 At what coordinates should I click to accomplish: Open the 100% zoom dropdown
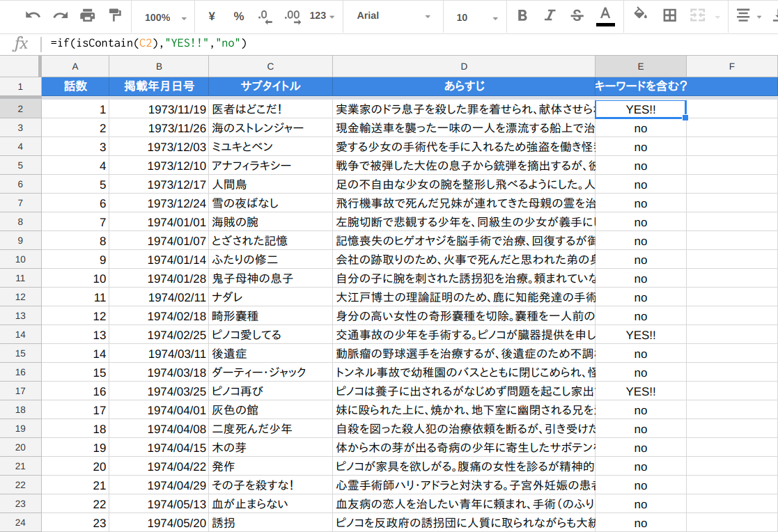pyautogui.click(x=165, y=17)
